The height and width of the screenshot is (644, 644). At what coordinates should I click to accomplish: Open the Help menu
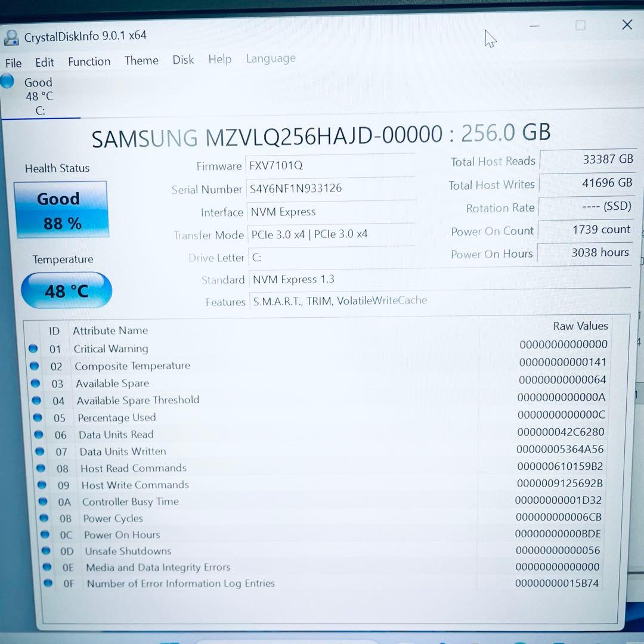coord(219,58)
